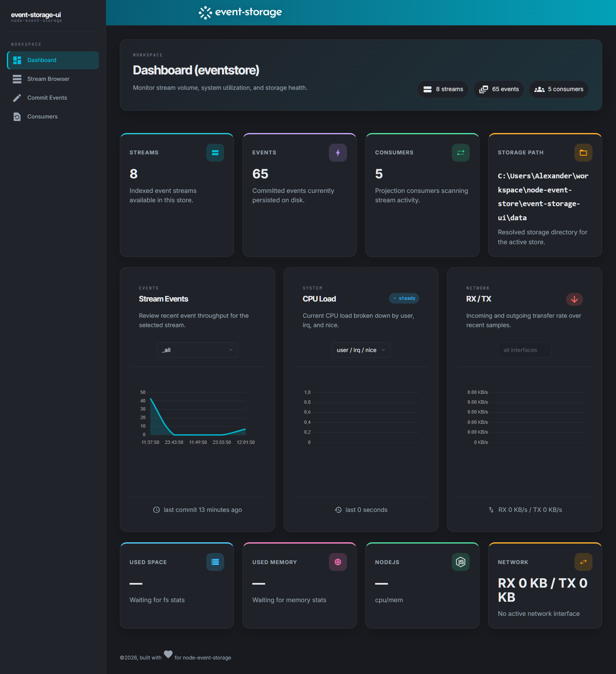Go to Commit Events page
This screenshot has width=616, height=674.
[53, 98]
